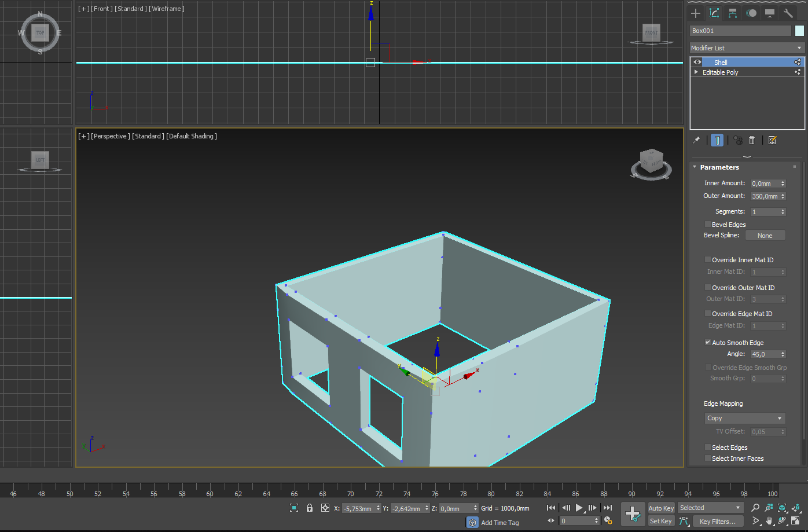Select the Pan View hand tool
The image size is (808, 532).
pyautogui.click(x=769, y=520)
